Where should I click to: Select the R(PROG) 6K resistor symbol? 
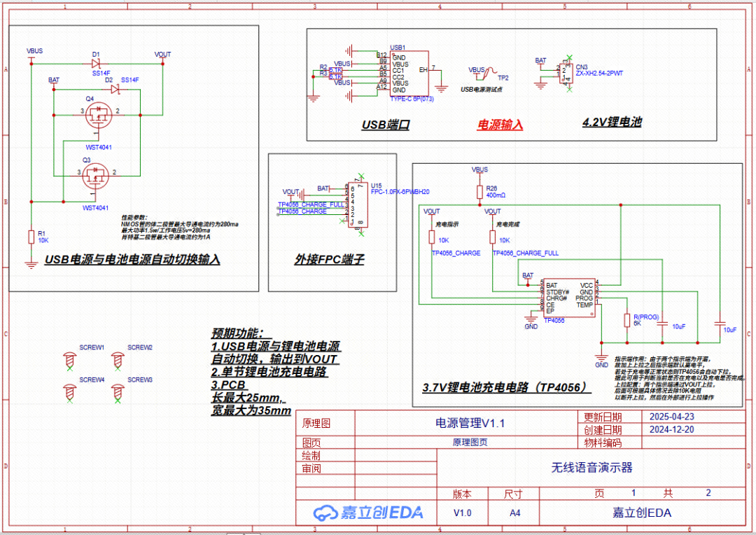tap(626, 320)
